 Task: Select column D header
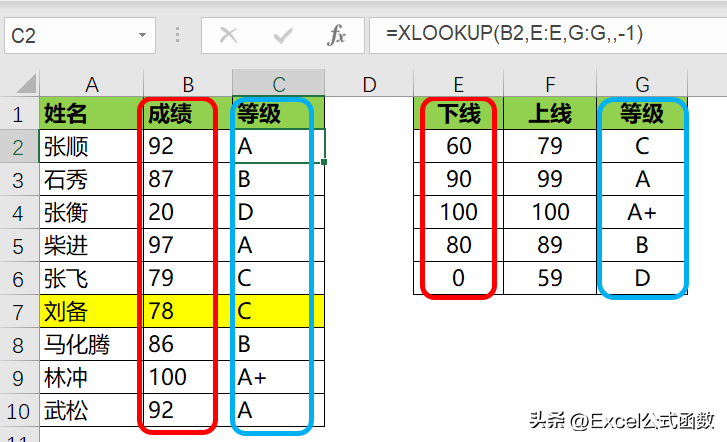coord(369,83)
